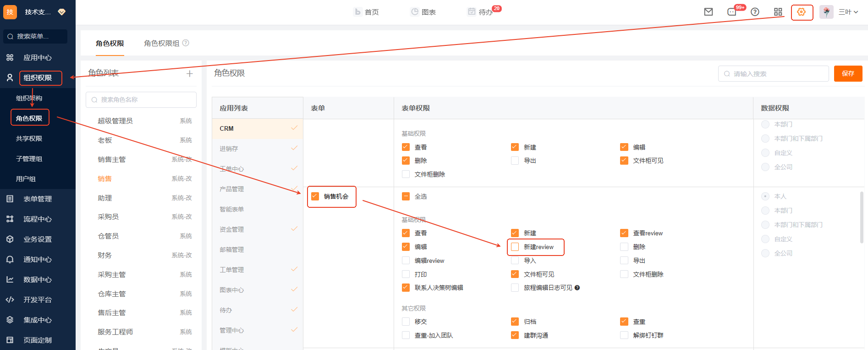Expand the 表单管理 sidebar menu

click(x=38, y=199)
